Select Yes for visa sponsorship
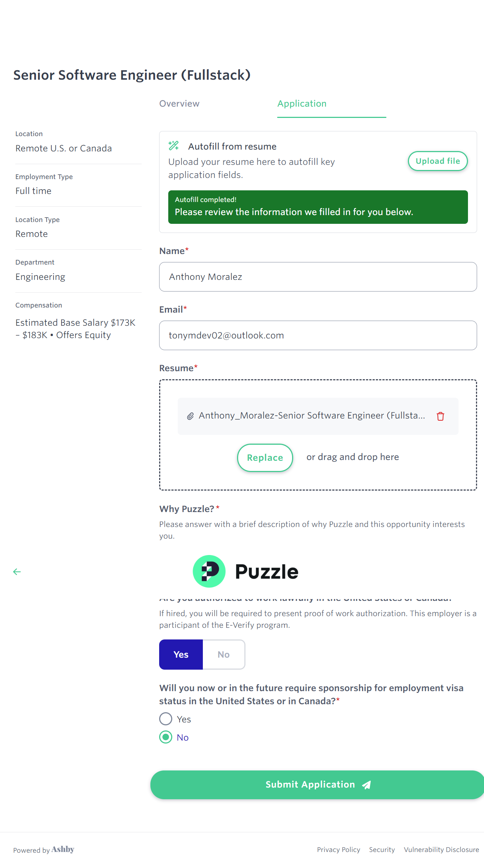Screen dimensions: 484x868 pyautogui.click(x=166, y=719)
